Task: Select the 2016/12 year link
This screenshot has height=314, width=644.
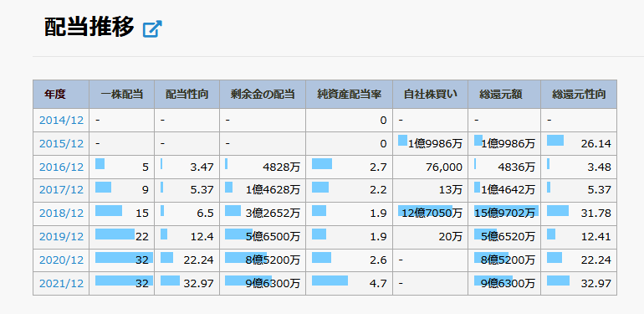Action: [x=61, y=167]
